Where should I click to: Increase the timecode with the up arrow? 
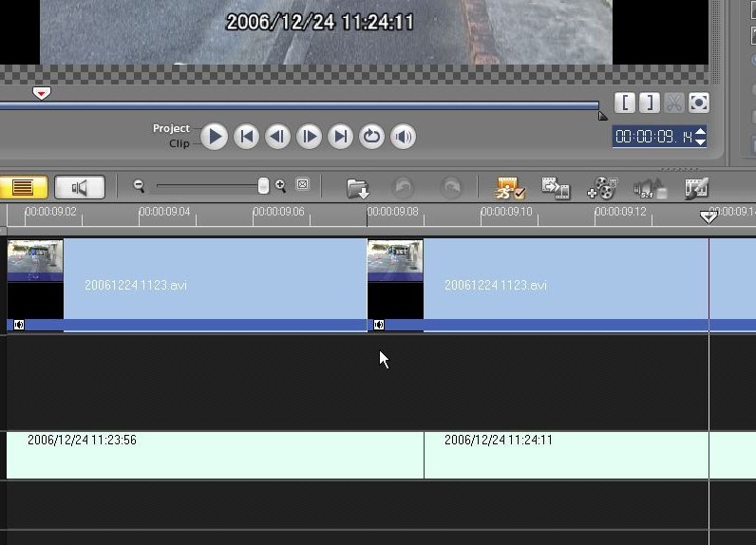click(x=701, y=132)
